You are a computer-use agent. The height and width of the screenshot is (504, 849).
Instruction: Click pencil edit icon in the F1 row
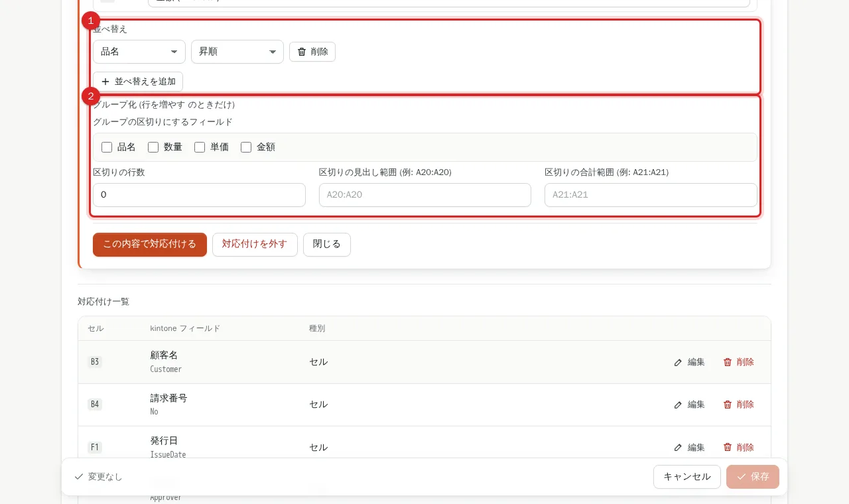(678, 448)
